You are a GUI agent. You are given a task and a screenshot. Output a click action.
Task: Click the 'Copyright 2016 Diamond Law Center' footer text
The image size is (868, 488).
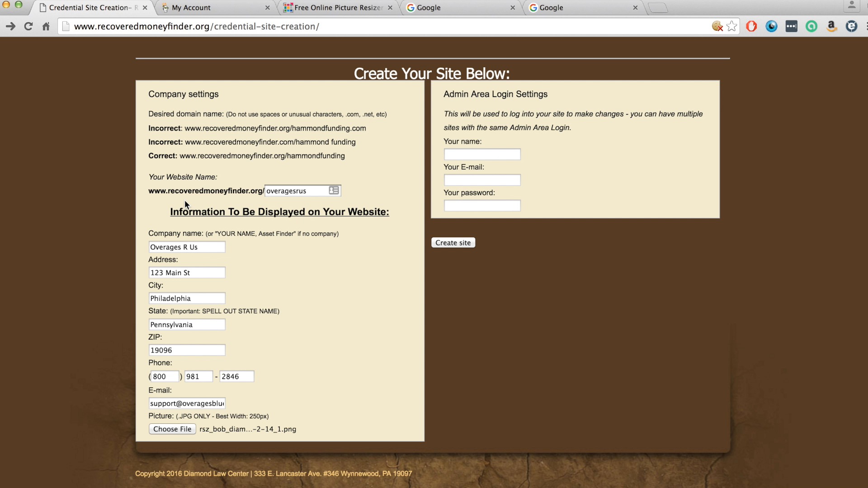[192, 474]
